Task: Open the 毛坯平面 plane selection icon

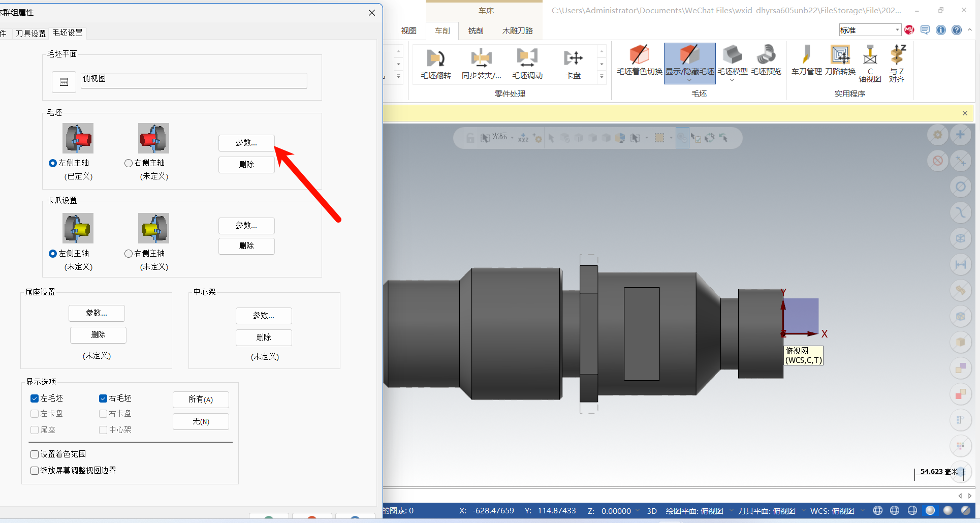Action: click(64, 82)
